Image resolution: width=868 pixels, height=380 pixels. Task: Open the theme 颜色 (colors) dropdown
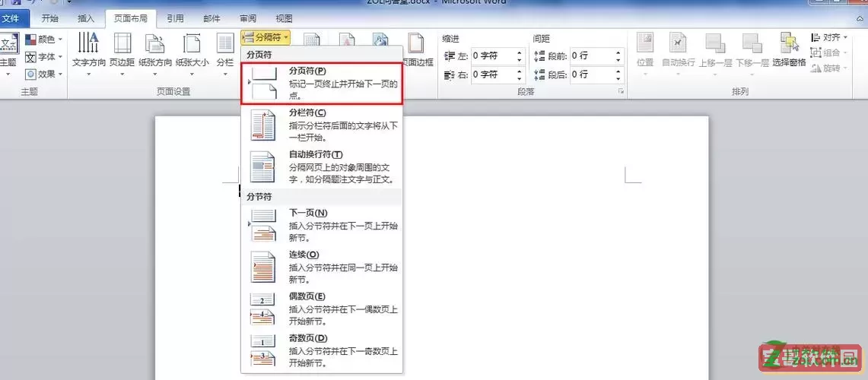(x=43, y=40)
